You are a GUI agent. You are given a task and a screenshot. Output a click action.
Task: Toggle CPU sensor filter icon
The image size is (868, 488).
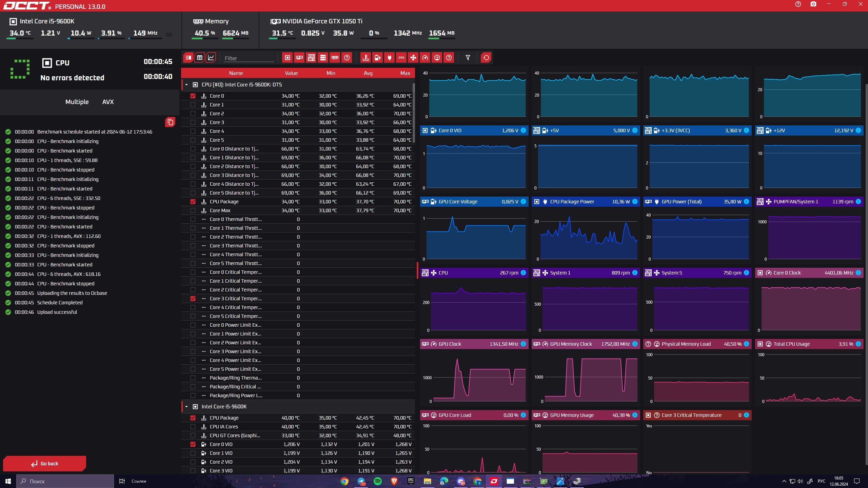[287, 58]
